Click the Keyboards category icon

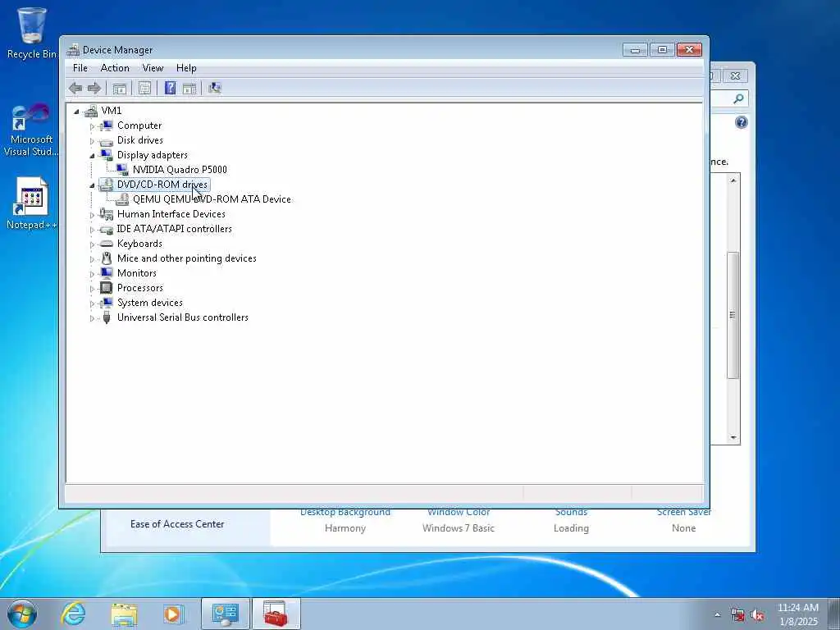click(107, 244)
